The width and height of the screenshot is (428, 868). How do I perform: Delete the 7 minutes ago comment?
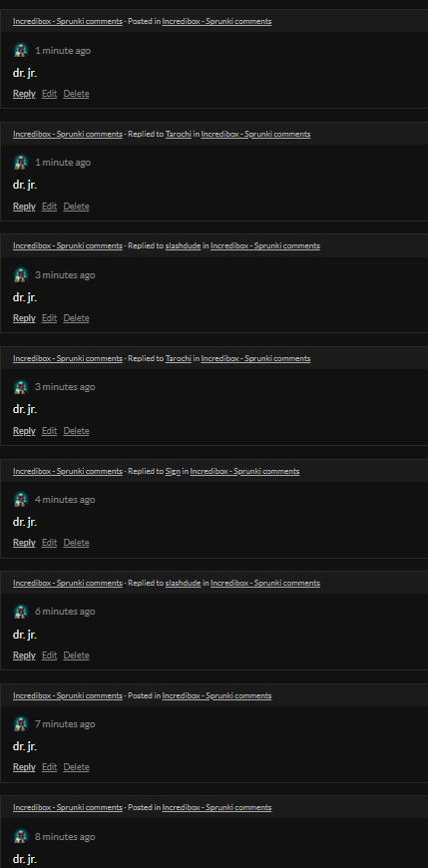click(x=77, y=766)
